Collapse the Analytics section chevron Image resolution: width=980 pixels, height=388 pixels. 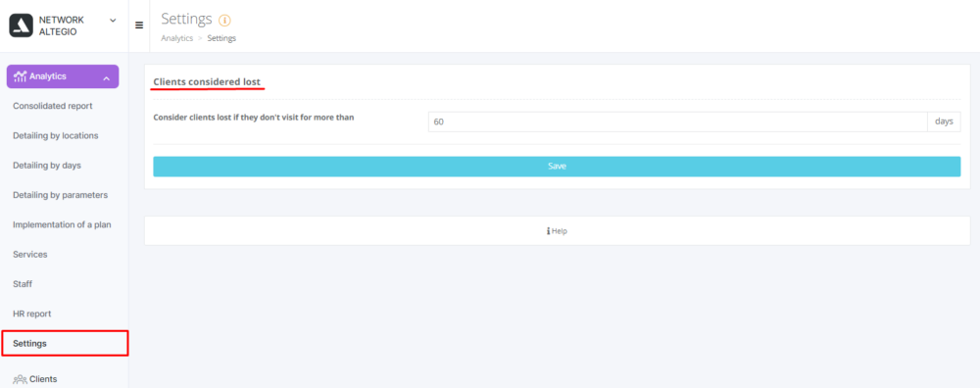point(106,78)
